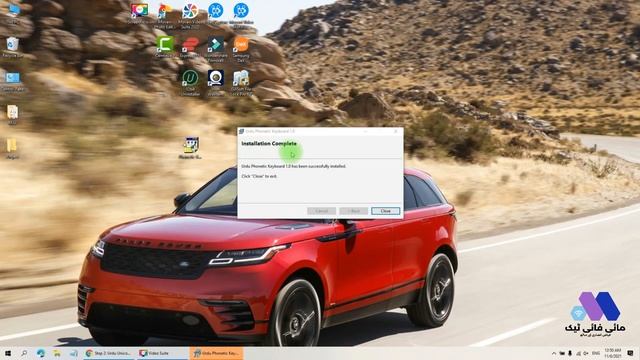Open the volume control in the tray
640x360 pixels.
pyautogui.click(x=586, y=353)
